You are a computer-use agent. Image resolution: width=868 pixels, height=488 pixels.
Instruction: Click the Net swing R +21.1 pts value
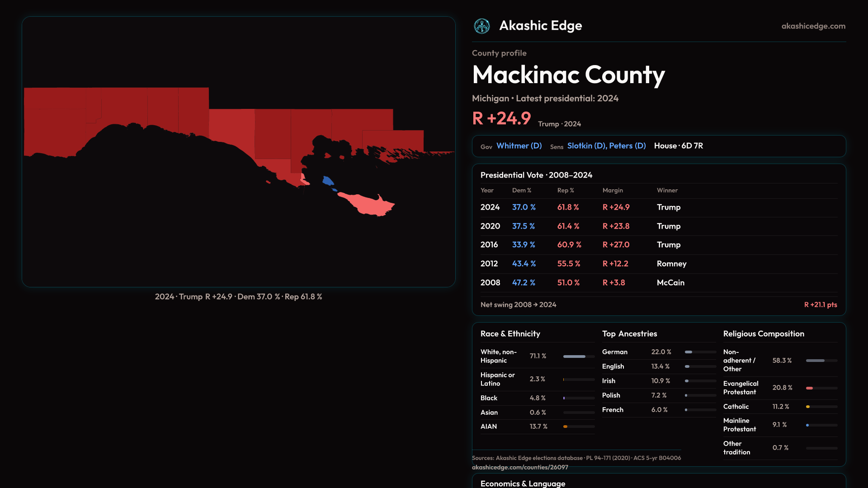820,305
